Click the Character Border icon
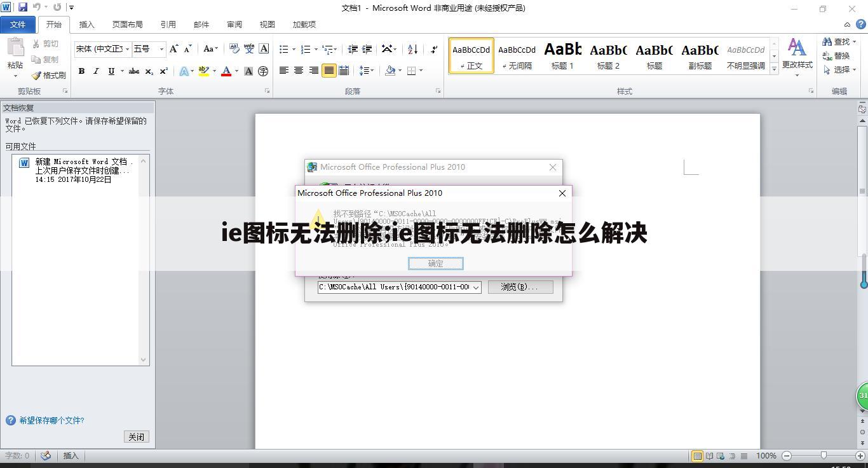The width and height of the screenshot is (868, 468). 264,49
